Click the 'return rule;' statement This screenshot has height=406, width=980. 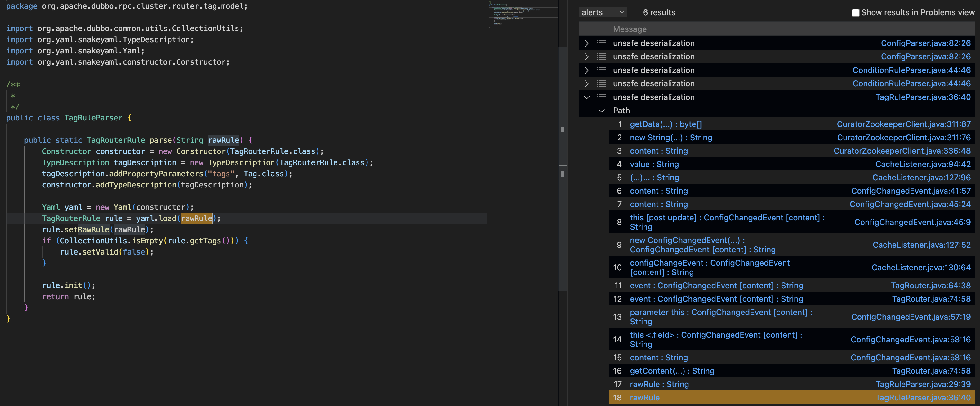click(69, 296)
